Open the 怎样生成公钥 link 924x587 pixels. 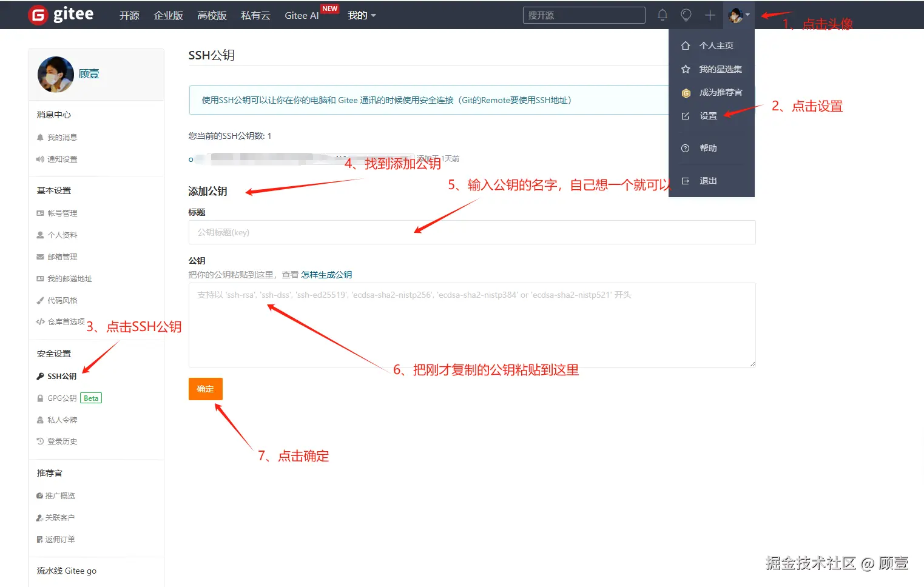(326, 275)
